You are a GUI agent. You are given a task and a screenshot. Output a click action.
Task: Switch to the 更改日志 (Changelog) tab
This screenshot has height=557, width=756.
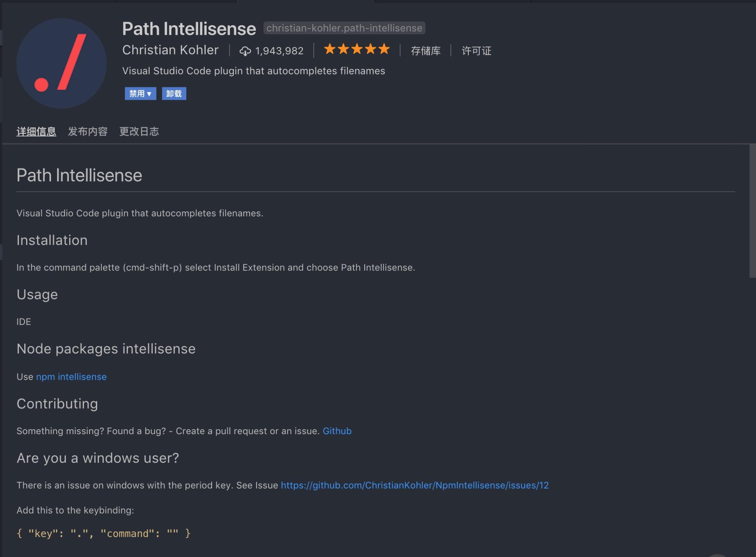tap(139, 132)
